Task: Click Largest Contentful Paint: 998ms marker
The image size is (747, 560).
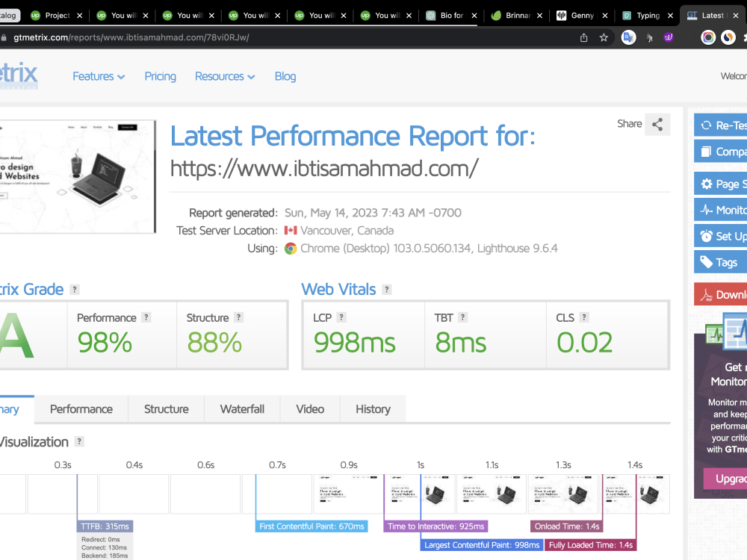Action: 482,545
